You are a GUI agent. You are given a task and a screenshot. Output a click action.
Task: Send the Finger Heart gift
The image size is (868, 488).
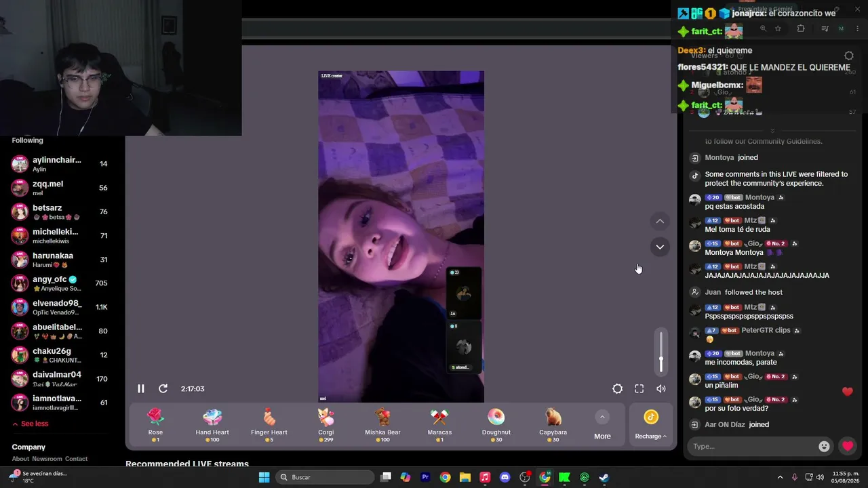tap(269, 425)
